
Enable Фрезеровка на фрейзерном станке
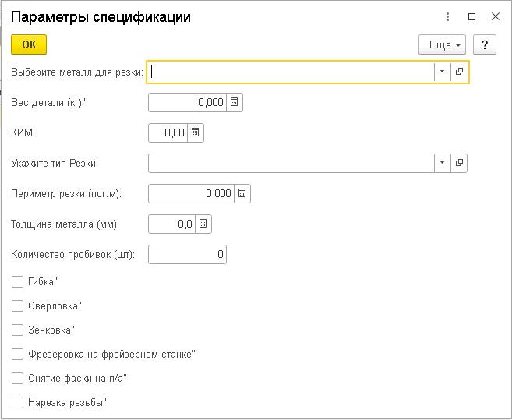(x=18, y=355)
